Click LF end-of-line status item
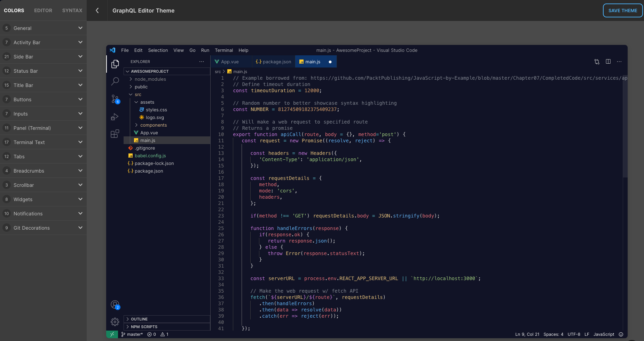This screenshot has height=341, width=644. [587, 334]
